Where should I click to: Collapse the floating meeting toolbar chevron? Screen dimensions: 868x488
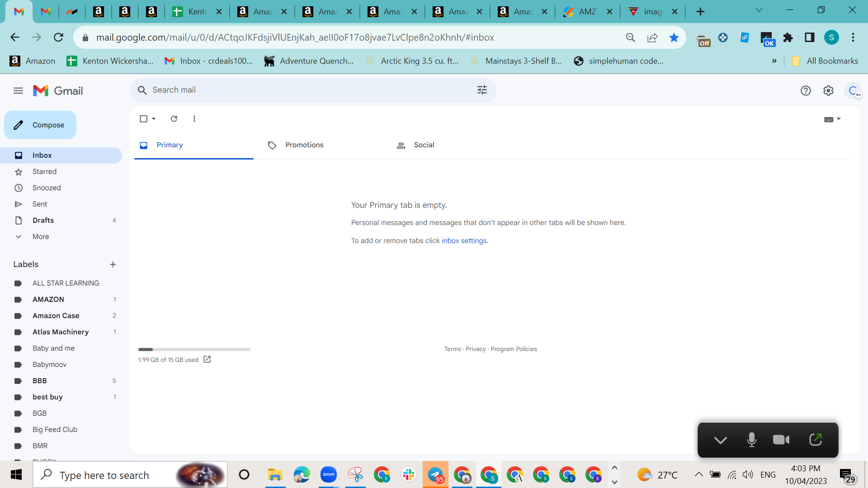click(720, 440)
